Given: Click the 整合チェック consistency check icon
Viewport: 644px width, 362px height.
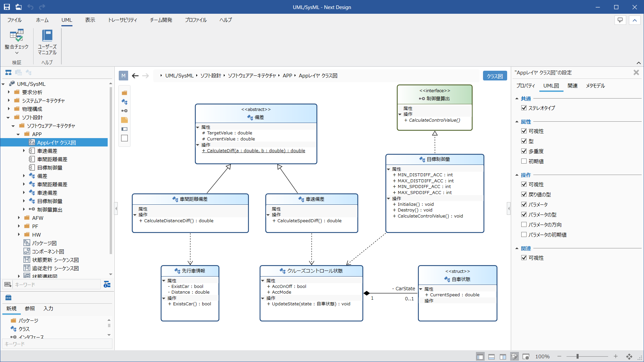Looking at the screenshot, I should [16, 36].
